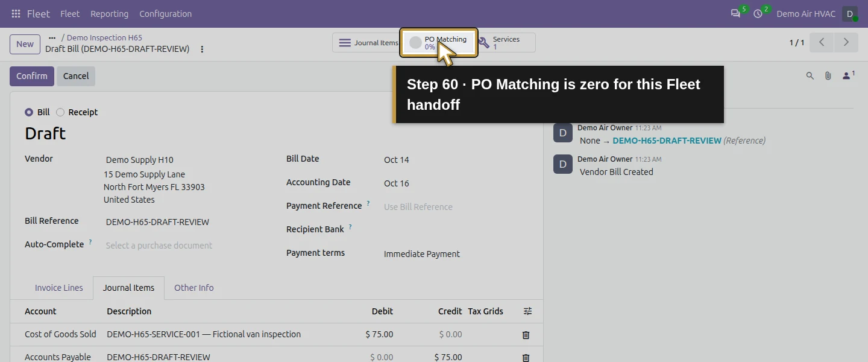Go to next record arrow

click(x=846, y=42)
